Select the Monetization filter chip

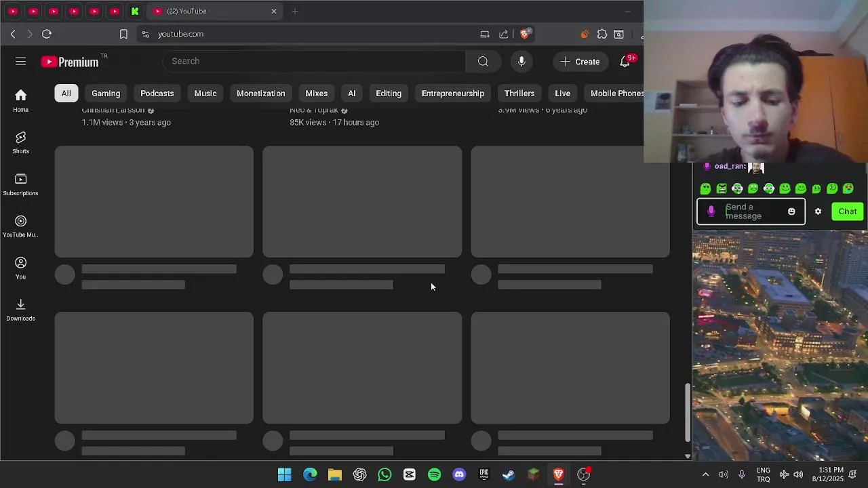(261, 94)
